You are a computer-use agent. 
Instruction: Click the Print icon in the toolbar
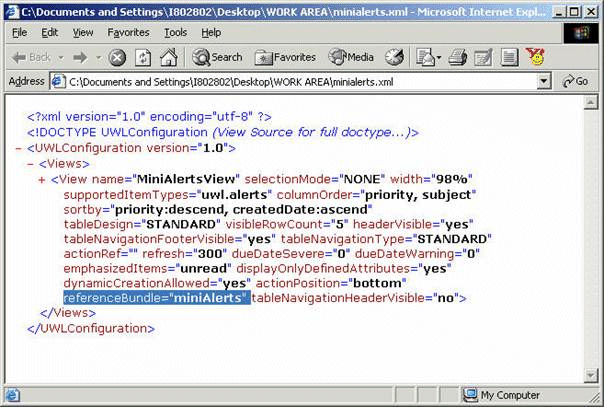pyautogui.click(x=457, y=57)
